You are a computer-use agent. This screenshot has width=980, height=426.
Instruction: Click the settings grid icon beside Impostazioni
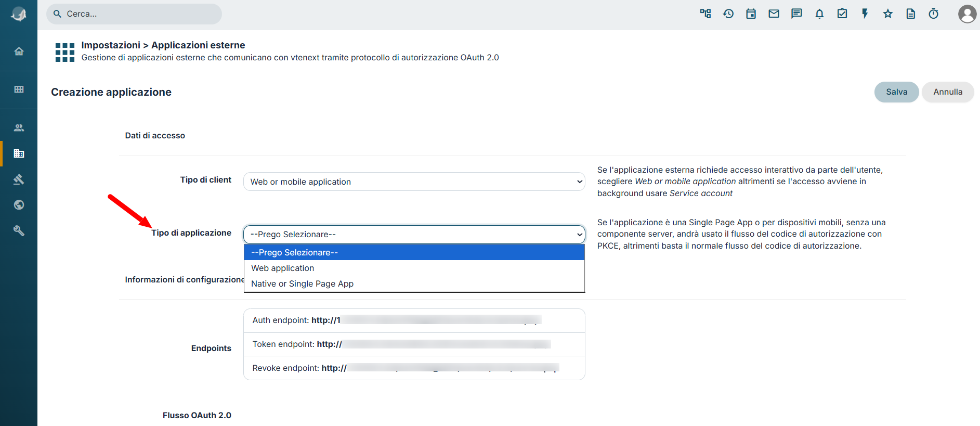point(65,52)
